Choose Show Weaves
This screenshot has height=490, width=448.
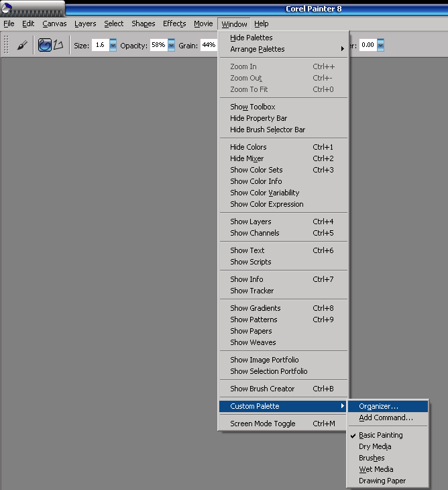point(284,342)
